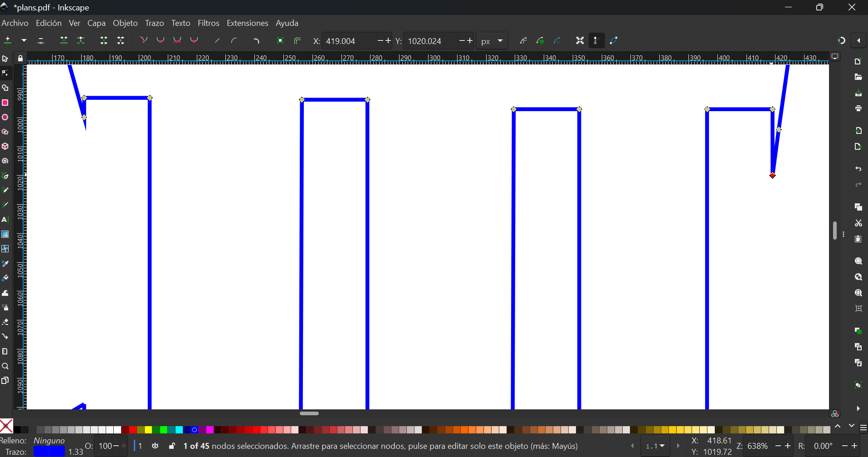Open the palette menu button
Viewport: 868px width, 457px height.
tap(863, 428)
